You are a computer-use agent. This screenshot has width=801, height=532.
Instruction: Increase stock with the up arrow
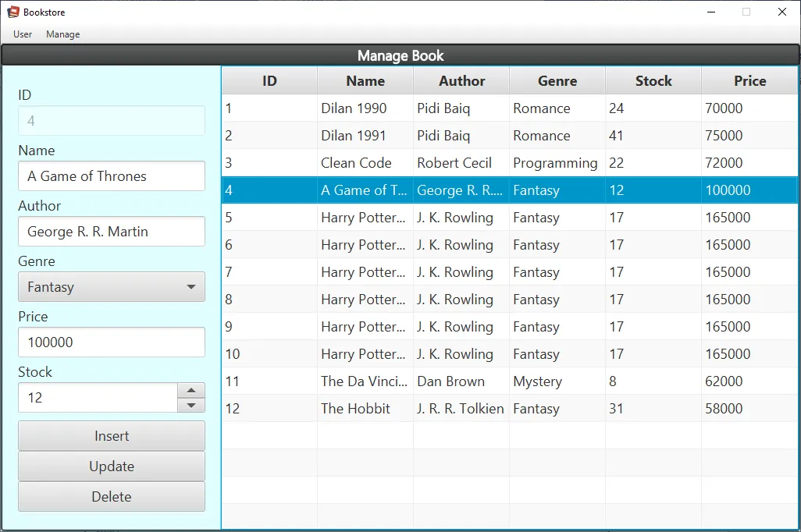(191, 390)
